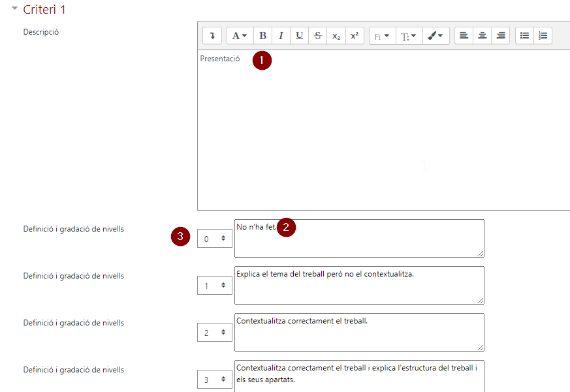This screenshot has width=570, height=392.
Task: Click the 'Definició i gradació de nivells' label beside grade 1
Action: [74, 276]
